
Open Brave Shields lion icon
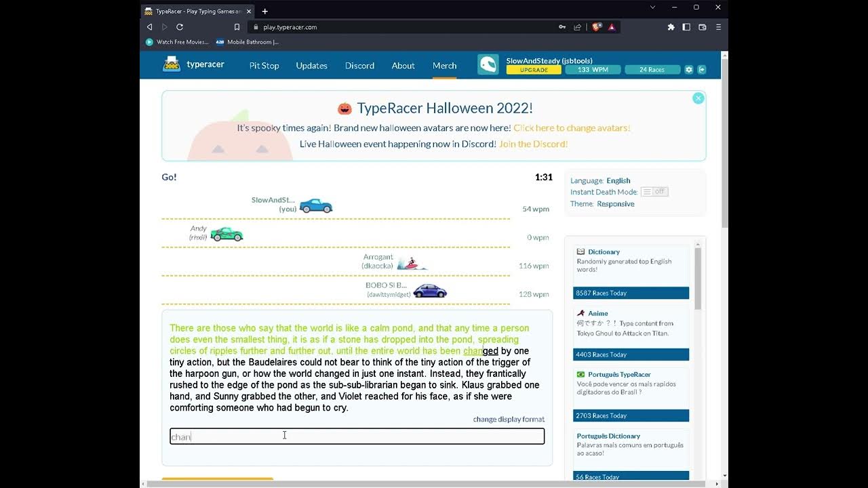click(597, 27)
